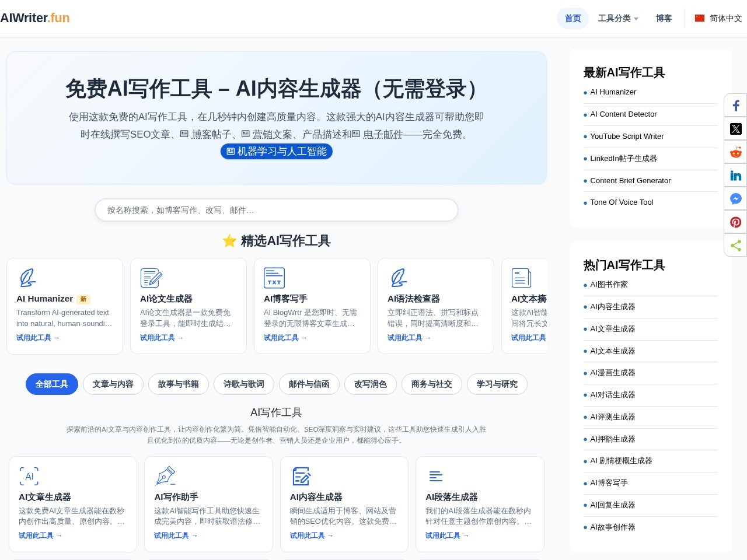This screenshot has height=560, width=747.
Task: Click AI Humanizer card feather icon
Action: coord(27,278)
